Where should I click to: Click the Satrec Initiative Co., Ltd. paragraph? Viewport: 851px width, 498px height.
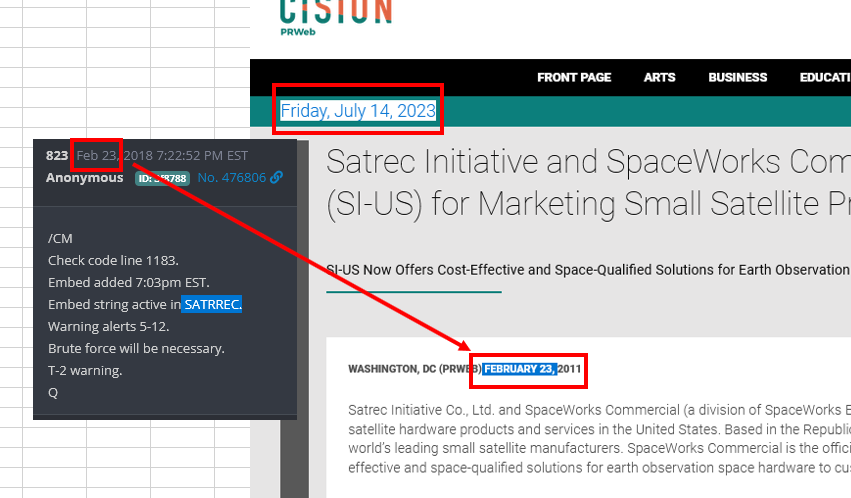point(599,438)
